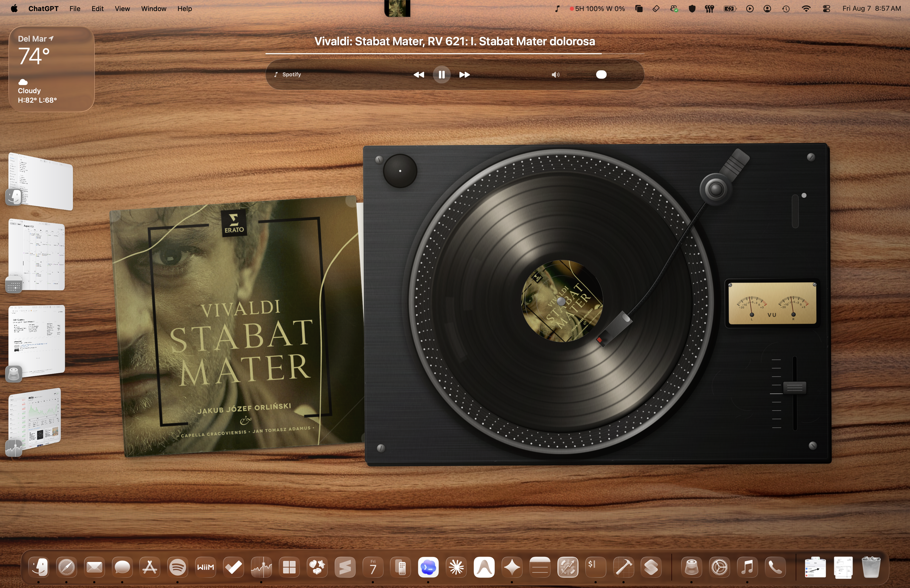This screenshot has height=588, width=910.
Task: Click the round knob on the turntable
Action: (x=400, y=171)
